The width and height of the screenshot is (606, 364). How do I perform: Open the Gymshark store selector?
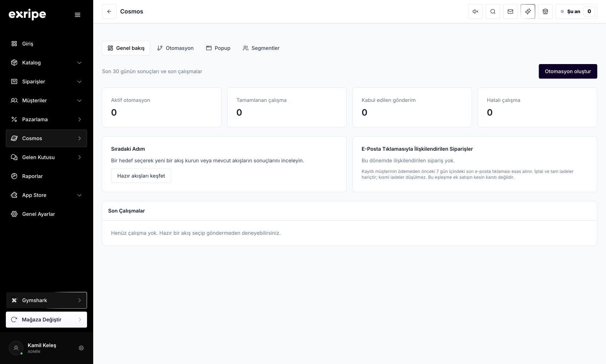coord(46,300)
